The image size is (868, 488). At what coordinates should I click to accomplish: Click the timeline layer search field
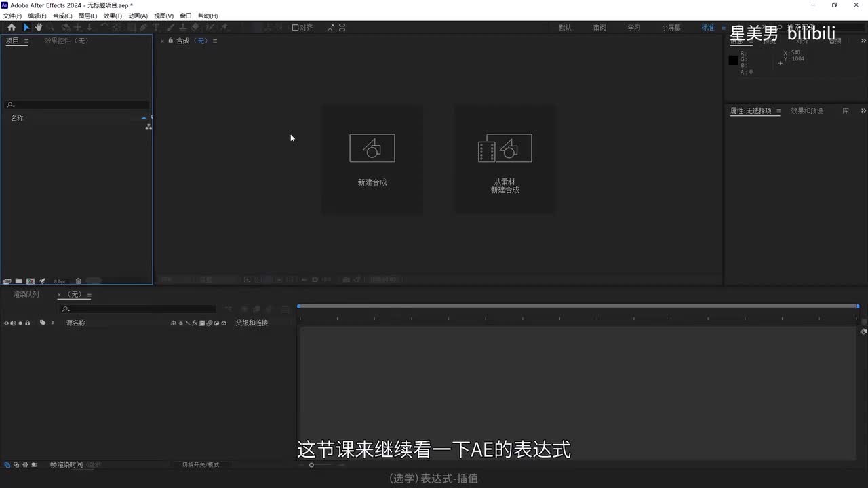138,309
